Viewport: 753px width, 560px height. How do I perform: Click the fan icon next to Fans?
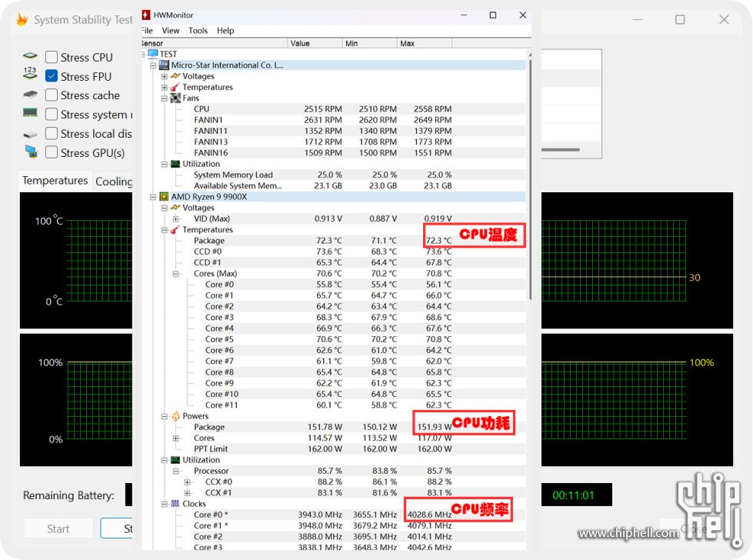point(175,98)
